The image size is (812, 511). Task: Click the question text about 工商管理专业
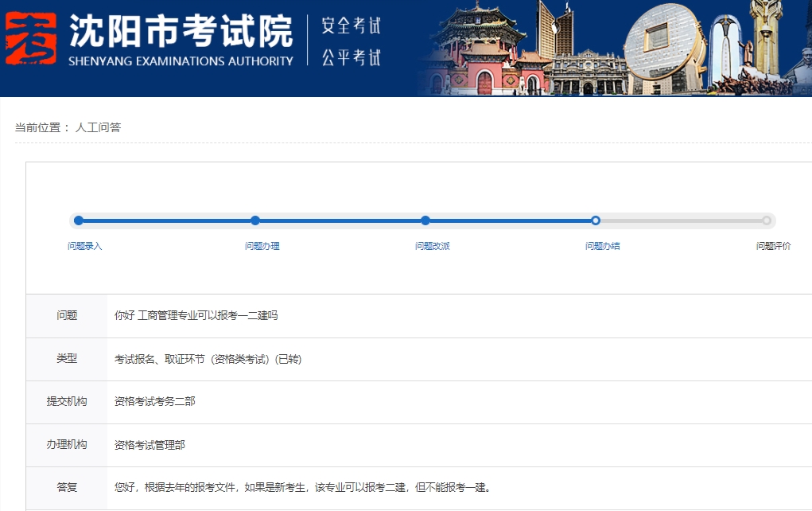click(x=196, y=315)
